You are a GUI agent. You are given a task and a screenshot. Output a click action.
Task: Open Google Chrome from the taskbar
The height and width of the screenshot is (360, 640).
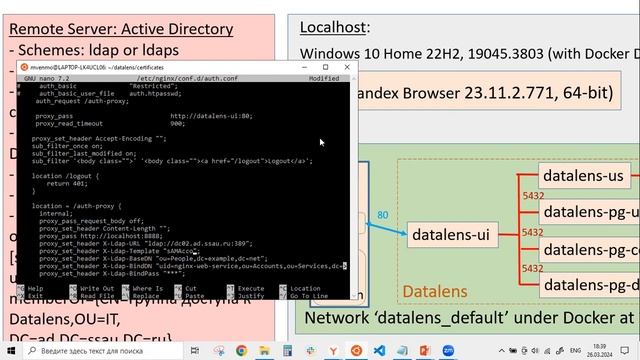242,351
